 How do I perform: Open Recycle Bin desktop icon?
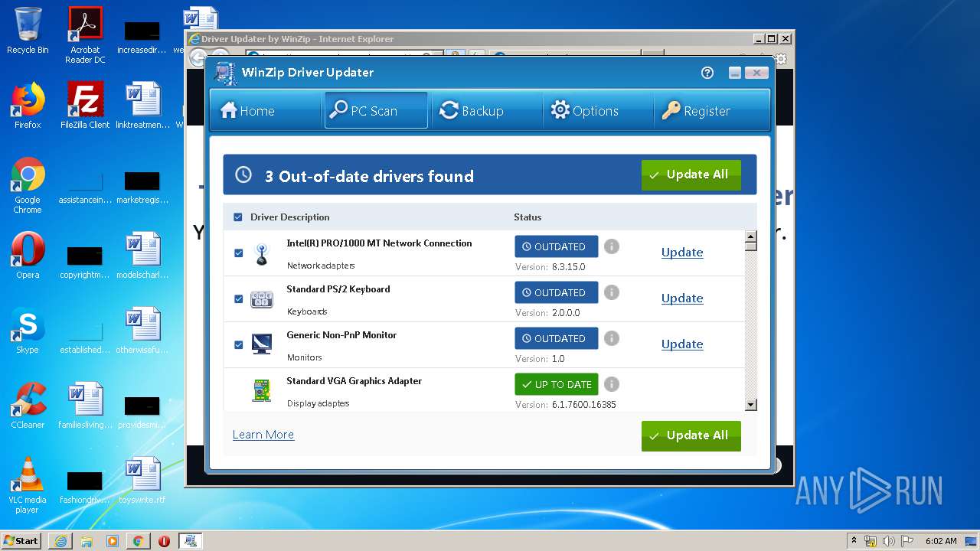[28, 31]
